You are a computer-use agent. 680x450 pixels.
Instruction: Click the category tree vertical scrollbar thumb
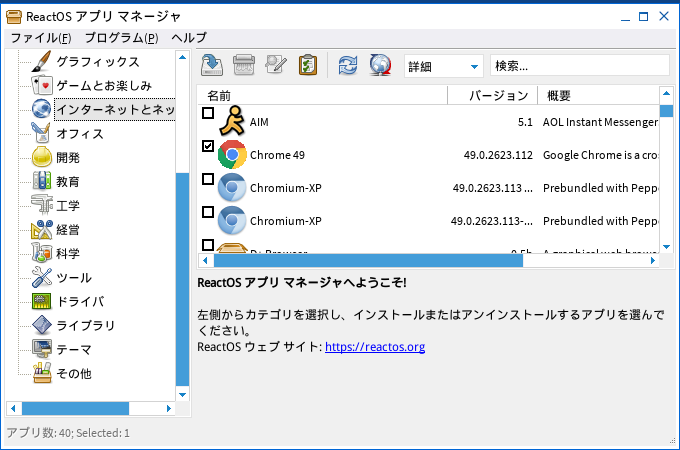tap(183, 279)
